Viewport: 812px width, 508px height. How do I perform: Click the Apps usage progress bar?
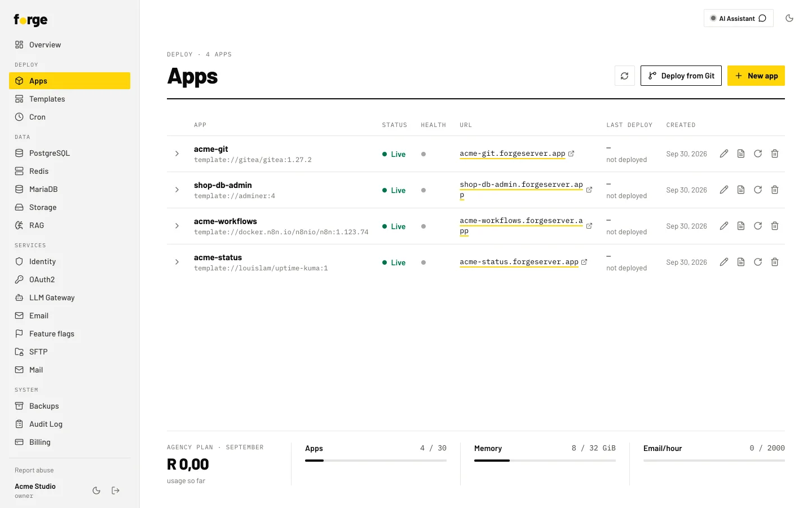pos(376,461)
